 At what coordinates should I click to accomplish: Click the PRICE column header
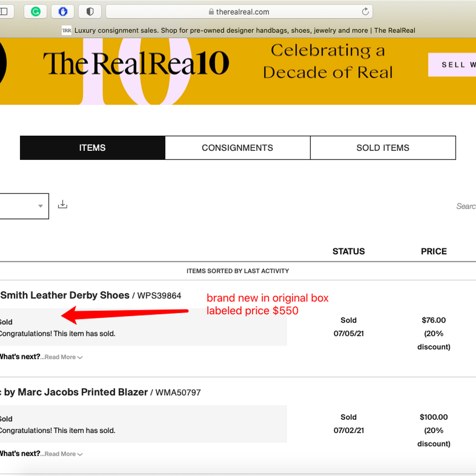[434, 251]
